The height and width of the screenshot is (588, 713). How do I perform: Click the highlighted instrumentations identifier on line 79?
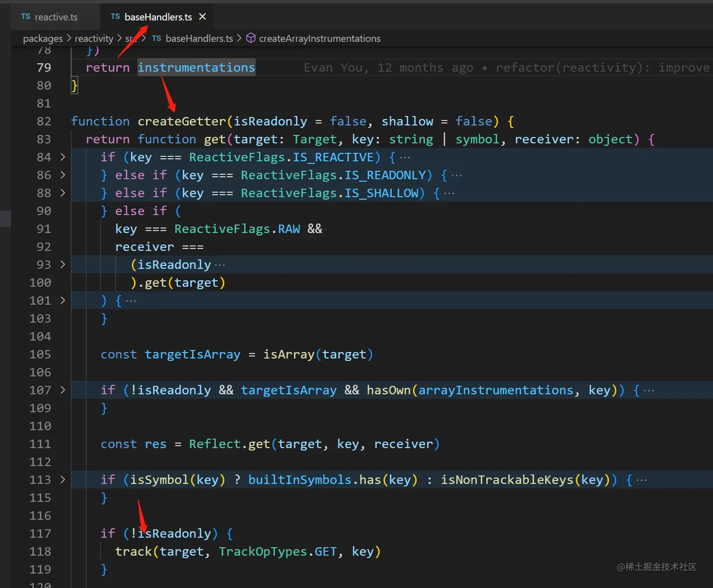196,67
